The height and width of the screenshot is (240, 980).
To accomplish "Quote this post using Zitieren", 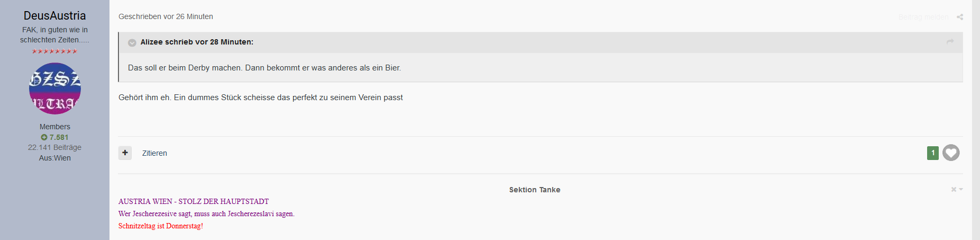I will [x=154, y=153].
